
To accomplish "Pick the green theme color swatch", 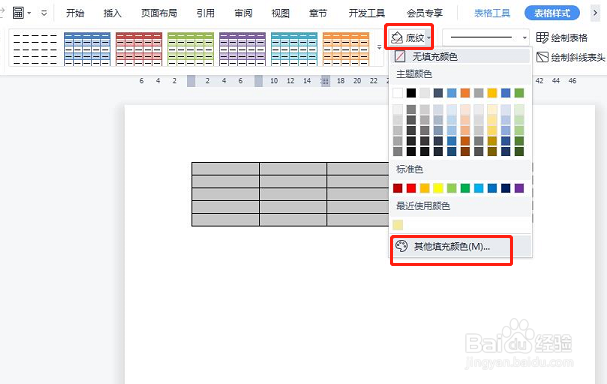I will pyautogui.click(x=519, y=93).
